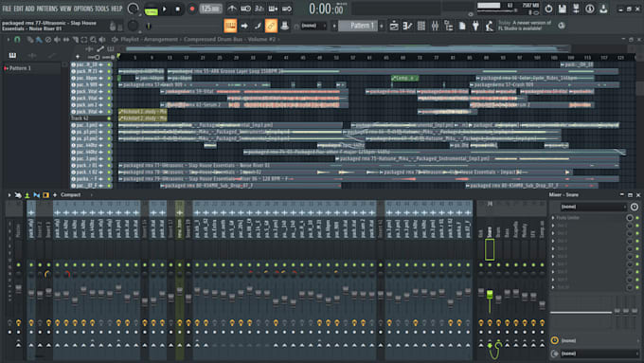Open the Compact mixer layout dropdown

pyautogui.click(x=77, y=195)
